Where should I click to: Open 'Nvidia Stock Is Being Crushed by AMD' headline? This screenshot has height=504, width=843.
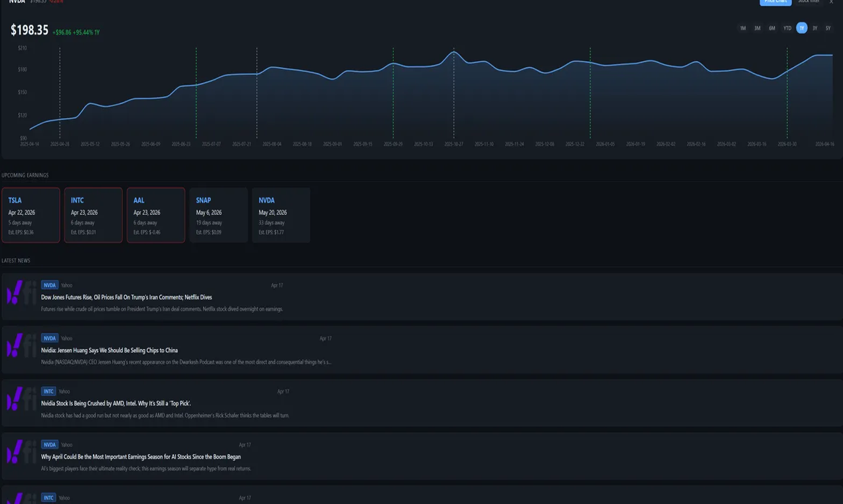pos(116,403)
